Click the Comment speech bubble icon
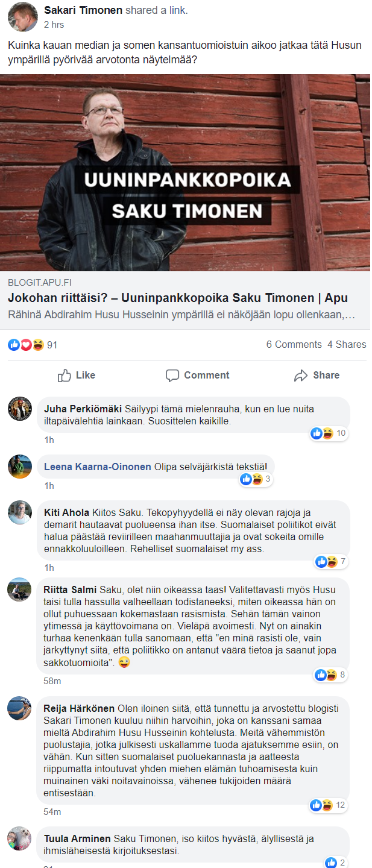The height and width of the screenshot is (868, 372). (172, 376)
